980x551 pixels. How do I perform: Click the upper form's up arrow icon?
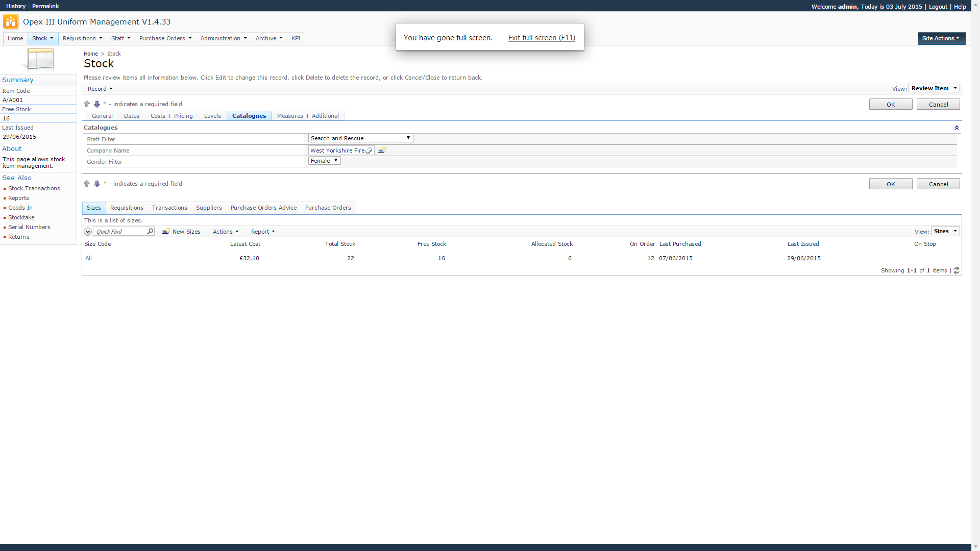click(x=87, y=104)
